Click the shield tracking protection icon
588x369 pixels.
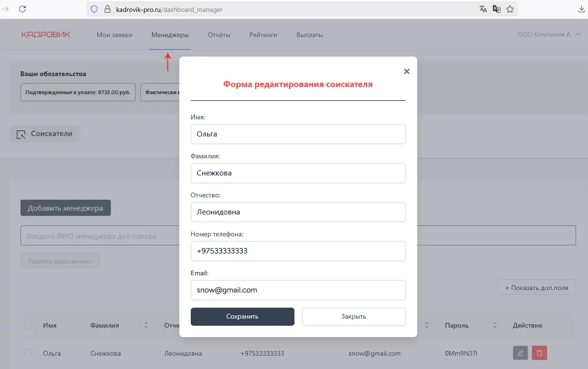(94, 9)
